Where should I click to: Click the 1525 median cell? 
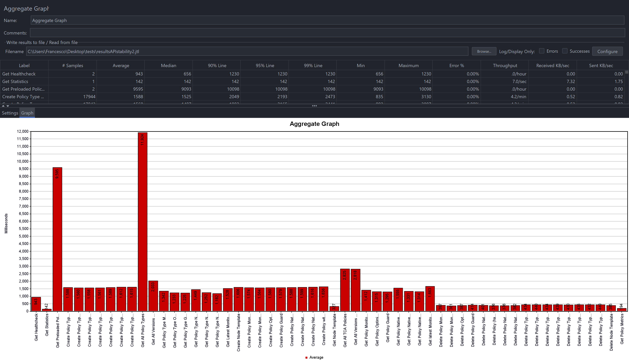169,96
